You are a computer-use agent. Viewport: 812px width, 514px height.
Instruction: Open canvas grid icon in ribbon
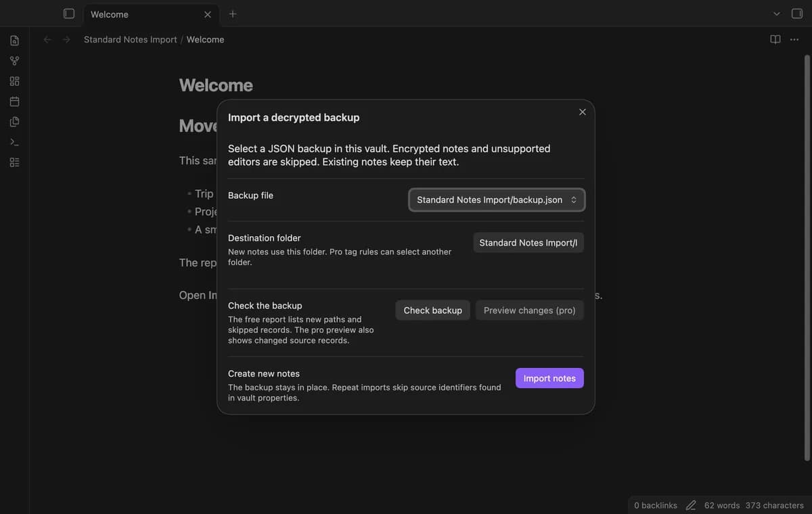14,81
